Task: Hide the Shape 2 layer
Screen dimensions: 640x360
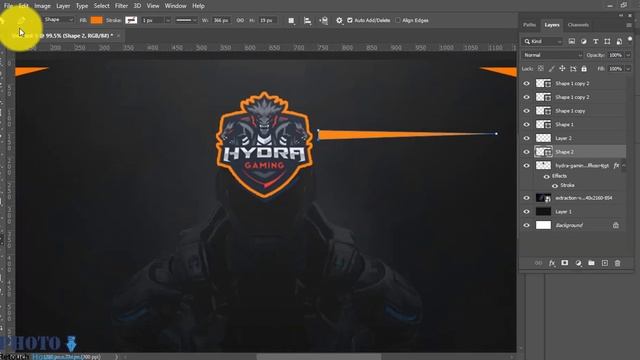Action: (x=527, y=152)
